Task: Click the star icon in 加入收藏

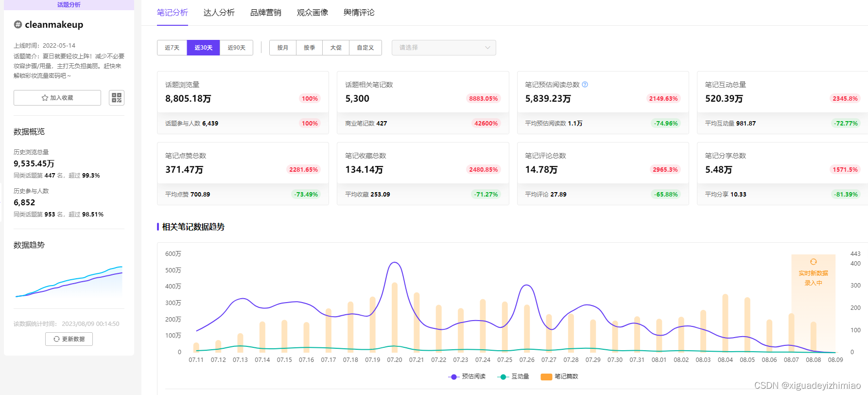Action: point(45,98)
